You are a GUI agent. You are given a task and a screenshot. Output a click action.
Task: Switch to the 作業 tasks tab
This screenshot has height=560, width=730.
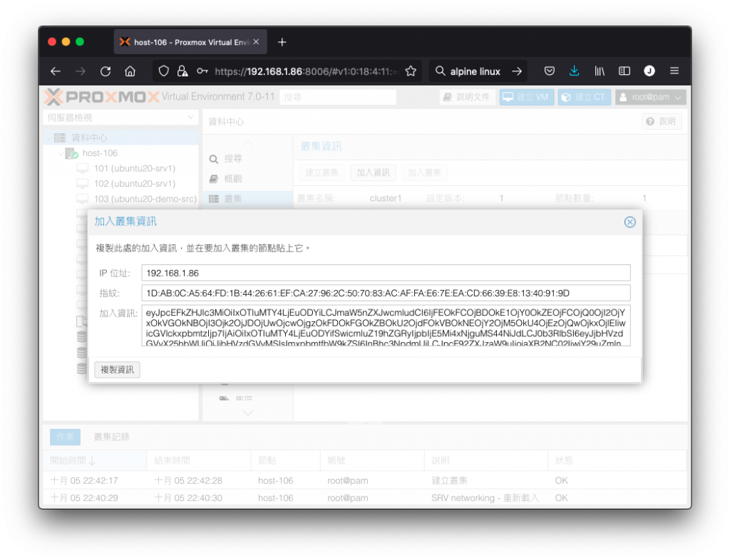pyautogui.click(x=65, y=437)
